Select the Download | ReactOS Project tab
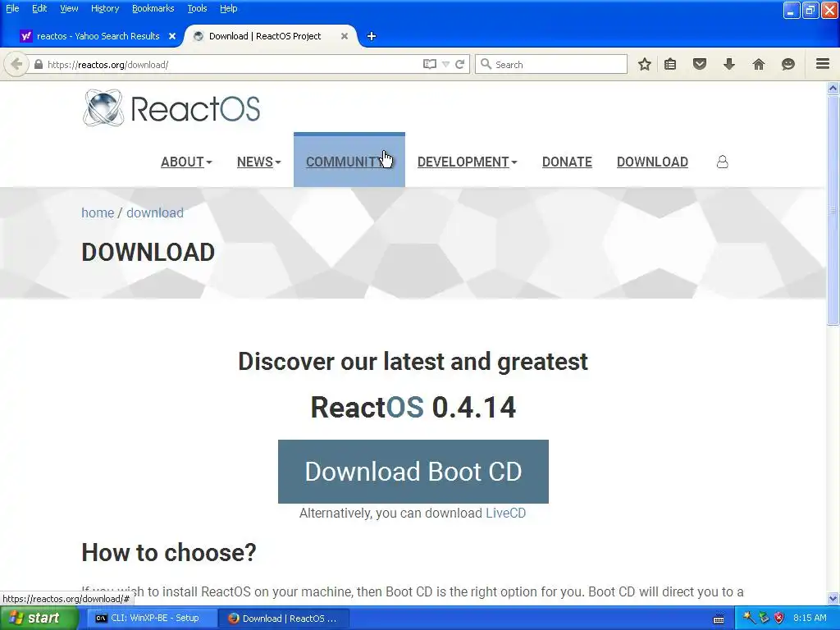This screenshot has width=840, height=630. [265, 36]
